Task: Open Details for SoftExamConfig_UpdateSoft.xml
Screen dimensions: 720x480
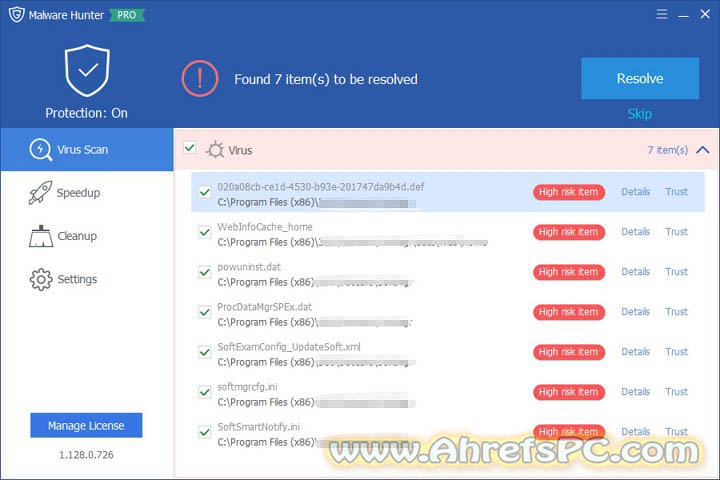Action: [x=636, y=351]
